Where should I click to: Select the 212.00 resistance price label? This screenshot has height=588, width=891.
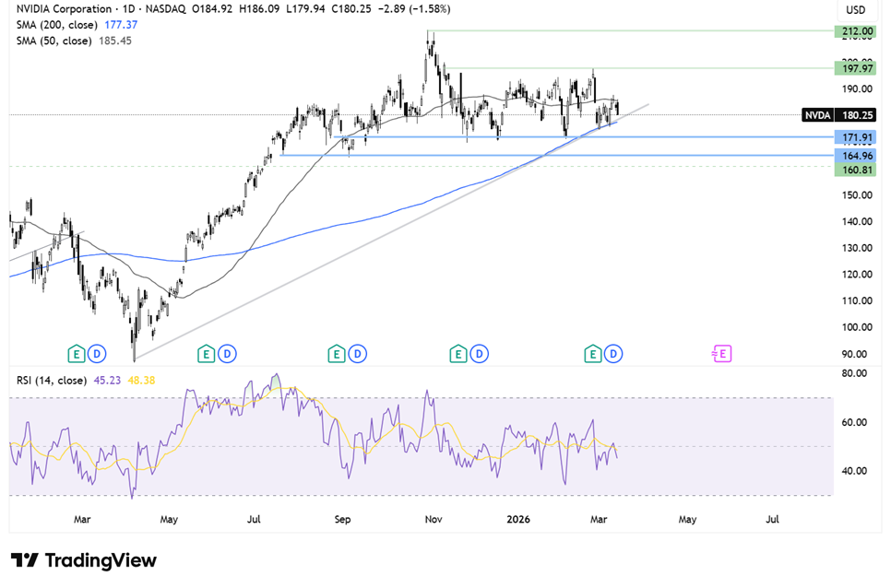[855, 31]
